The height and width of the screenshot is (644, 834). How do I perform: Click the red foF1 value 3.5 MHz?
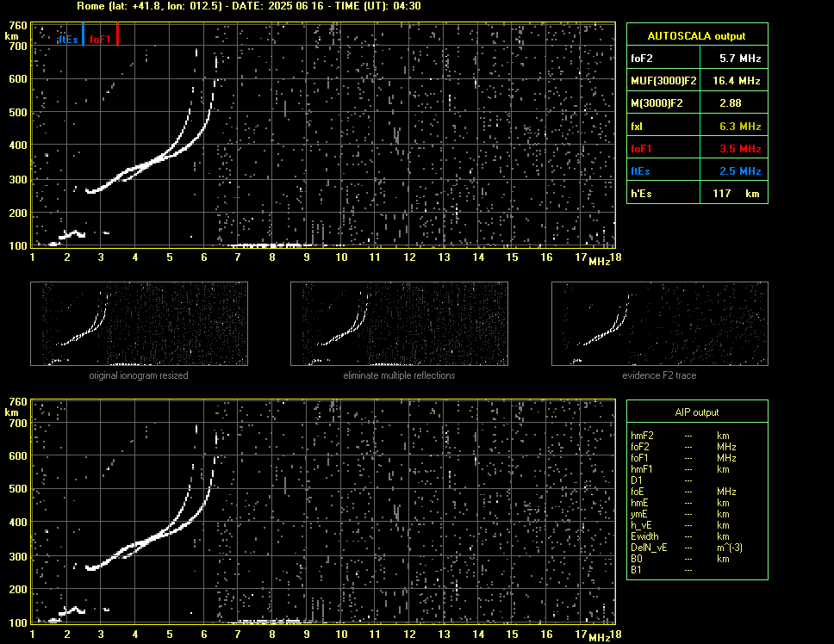pyautogui.click(x=740, y=149)
